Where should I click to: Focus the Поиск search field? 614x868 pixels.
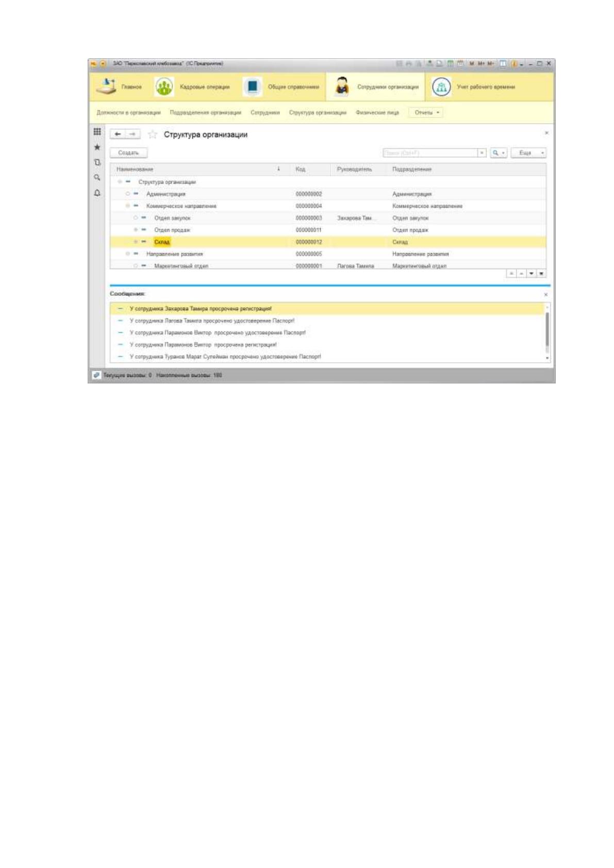click(x=430, y=153)
